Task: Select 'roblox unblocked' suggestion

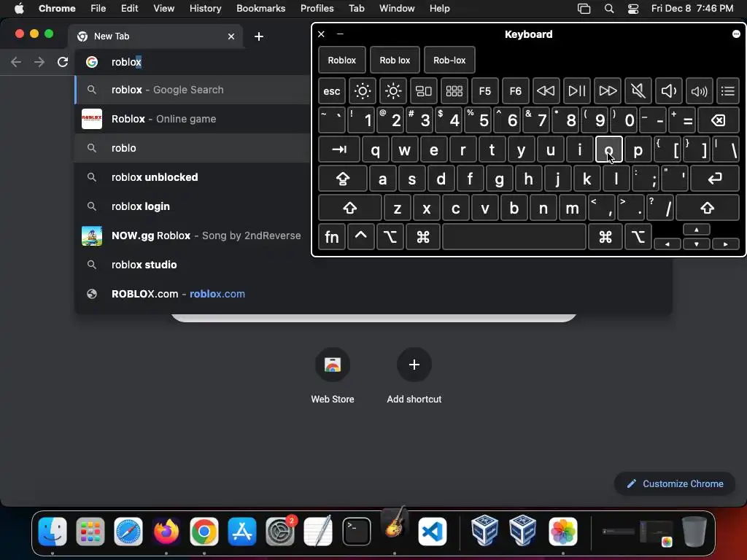Action: 193,177
